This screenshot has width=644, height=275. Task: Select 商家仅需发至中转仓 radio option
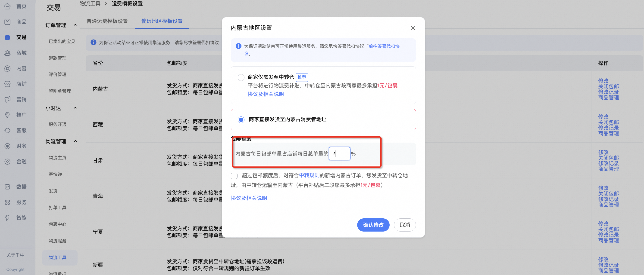pos(241,77)
